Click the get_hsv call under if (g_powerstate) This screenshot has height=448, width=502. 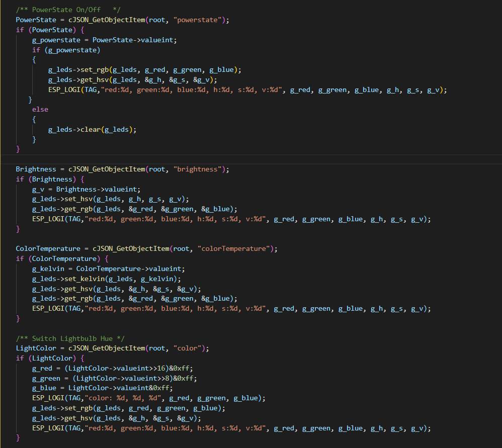pos(133,80)
